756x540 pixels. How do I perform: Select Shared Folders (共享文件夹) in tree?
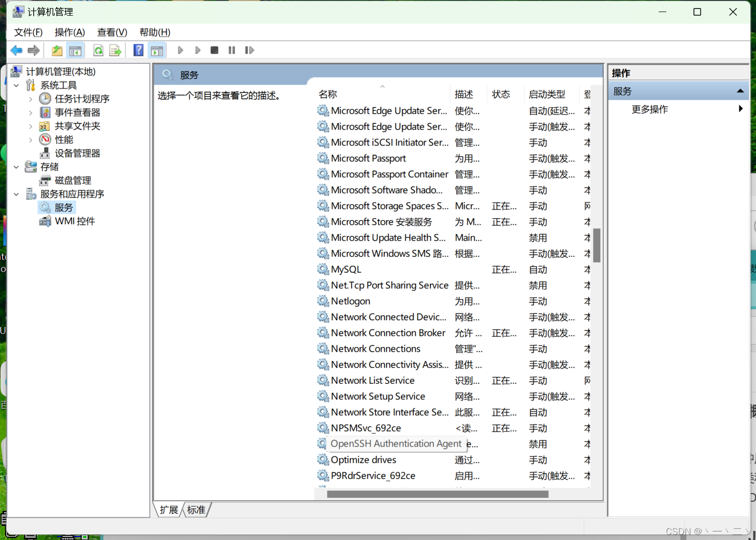77,126
